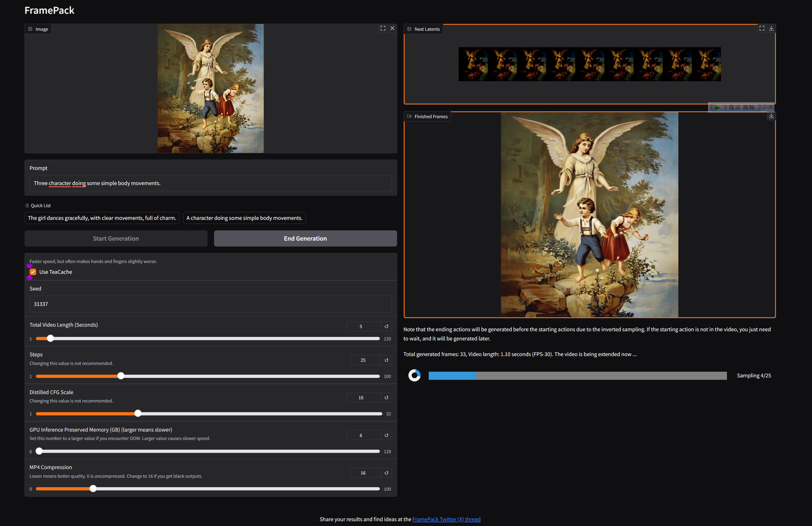Screen dimensions: 812x526
Task: Open help via the question mark on download overlay
Action: 764,106
